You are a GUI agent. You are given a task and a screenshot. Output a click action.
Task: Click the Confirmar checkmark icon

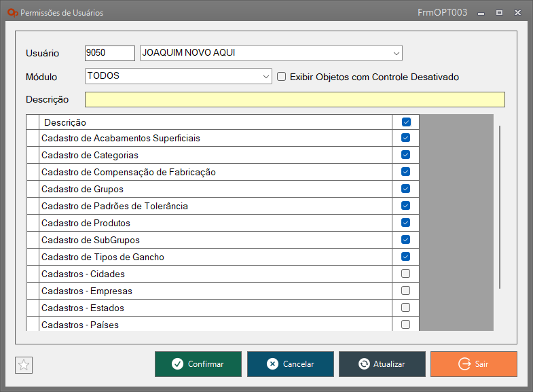(177, 364)
